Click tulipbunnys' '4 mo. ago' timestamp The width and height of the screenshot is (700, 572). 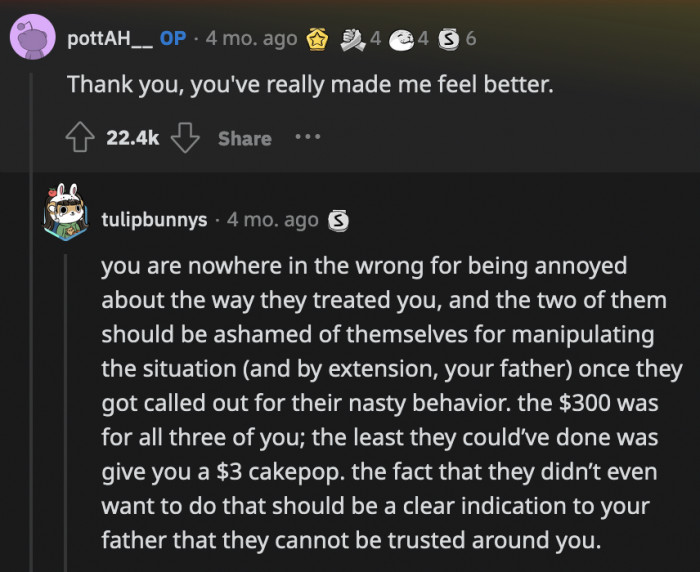(x=273, y=219)
